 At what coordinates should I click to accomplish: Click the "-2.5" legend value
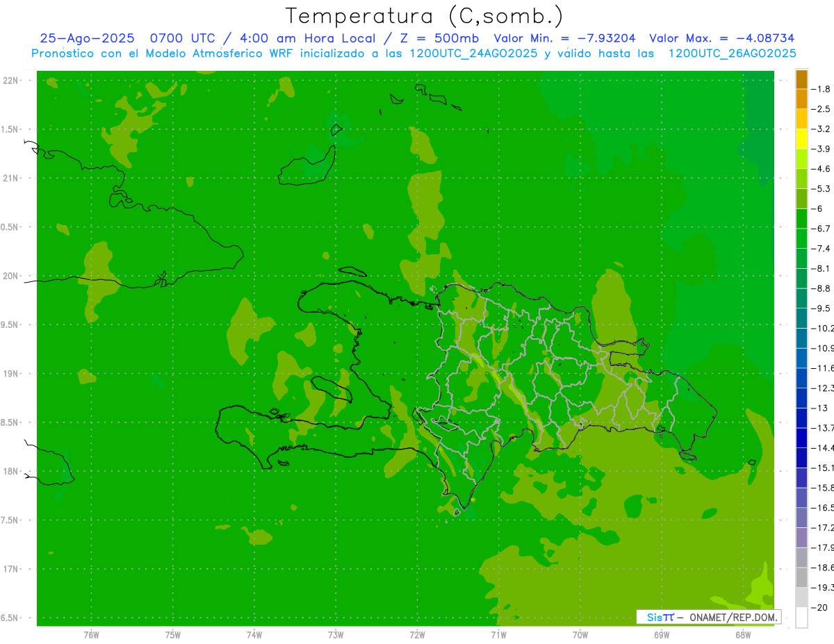point(821,109)
